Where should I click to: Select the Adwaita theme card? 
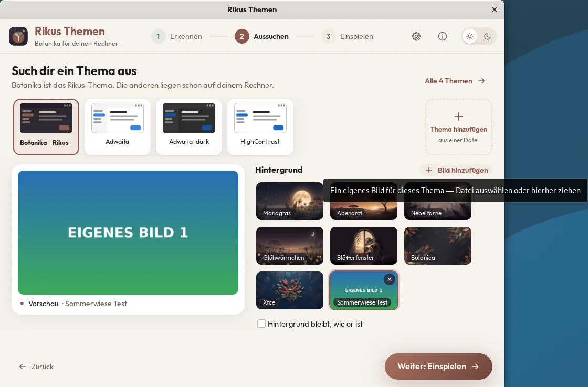point(118,127)
